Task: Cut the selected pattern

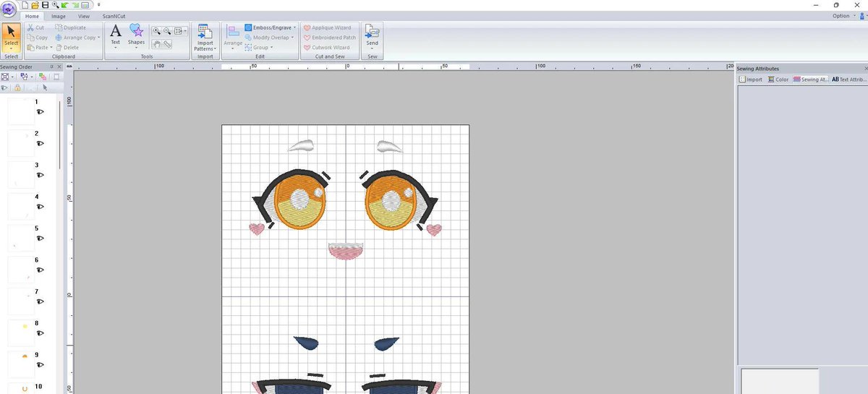Action: click(x=36, y=27)
